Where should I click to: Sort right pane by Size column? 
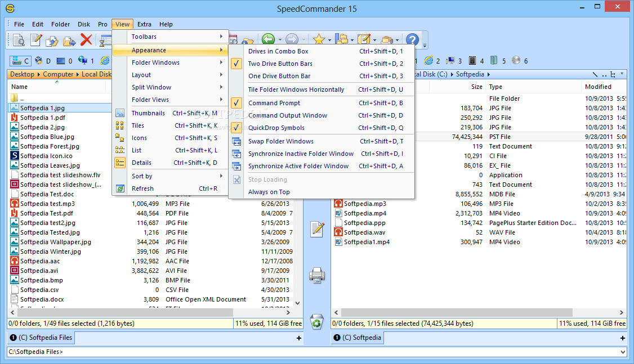point(477,87)
